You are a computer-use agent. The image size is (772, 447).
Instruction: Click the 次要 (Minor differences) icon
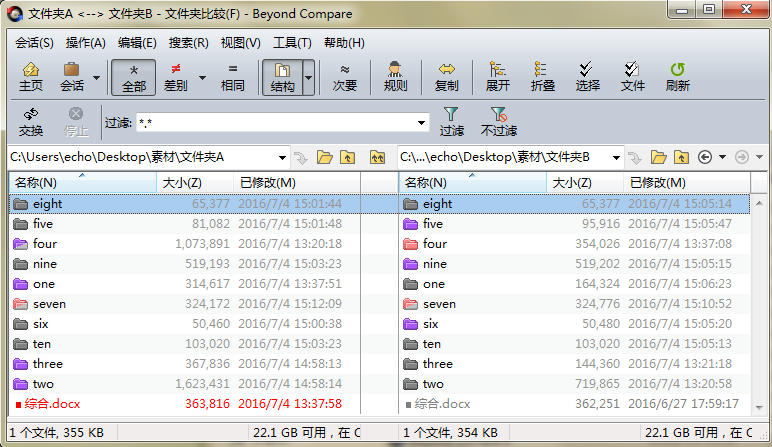pyautogui.click(x=345, y=76)
